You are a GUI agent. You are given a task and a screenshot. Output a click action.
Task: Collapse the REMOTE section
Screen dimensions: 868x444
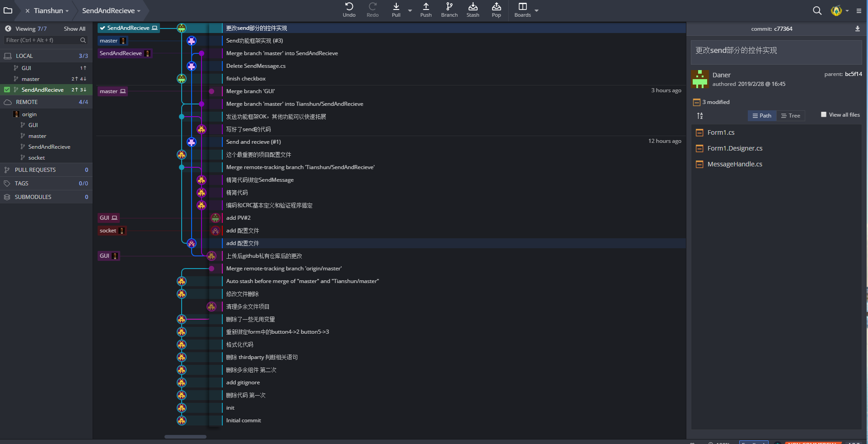(x=46, y=102)
